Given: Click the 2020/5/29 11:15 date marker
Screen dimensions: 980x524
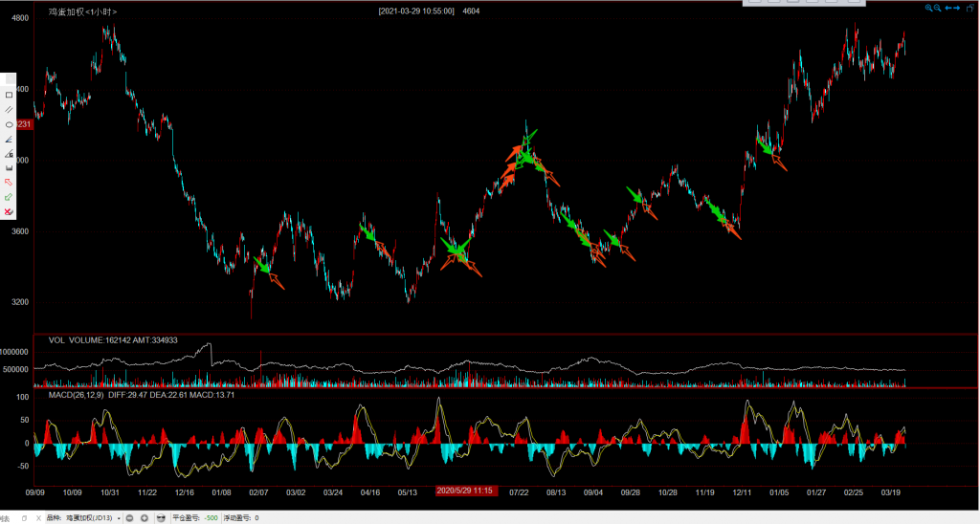Looking at the screenshot, I should 465,491.
